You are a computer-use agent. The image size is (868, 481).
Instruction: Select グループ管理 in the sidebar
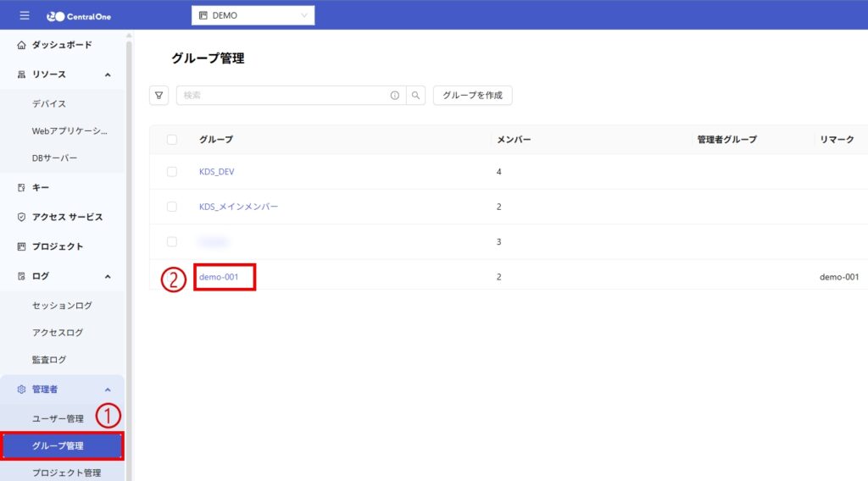pos(63,445)
